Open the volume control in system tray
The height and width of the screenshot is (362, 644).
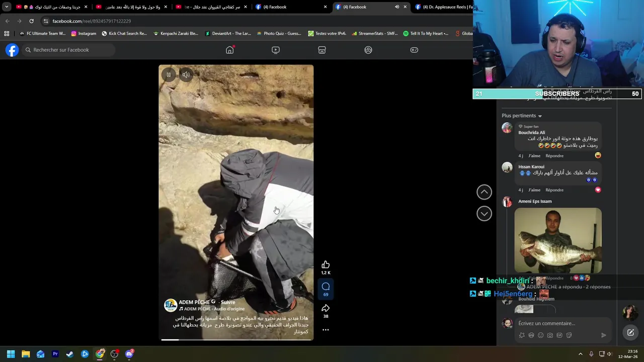pos(609,354)
